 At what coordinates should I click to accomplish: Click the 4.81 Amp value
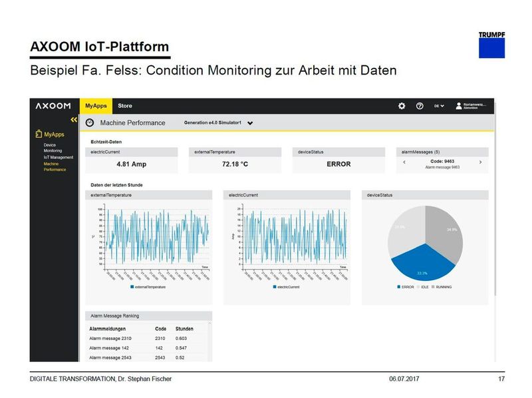(x=132, y=164)
